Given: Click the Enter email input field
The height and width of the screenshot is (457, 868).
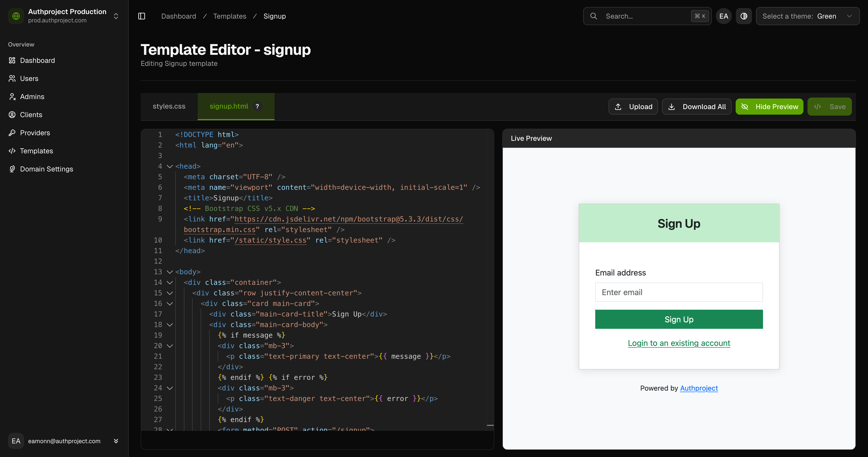Looking at the screenshot, I should [x=679, y=292].
